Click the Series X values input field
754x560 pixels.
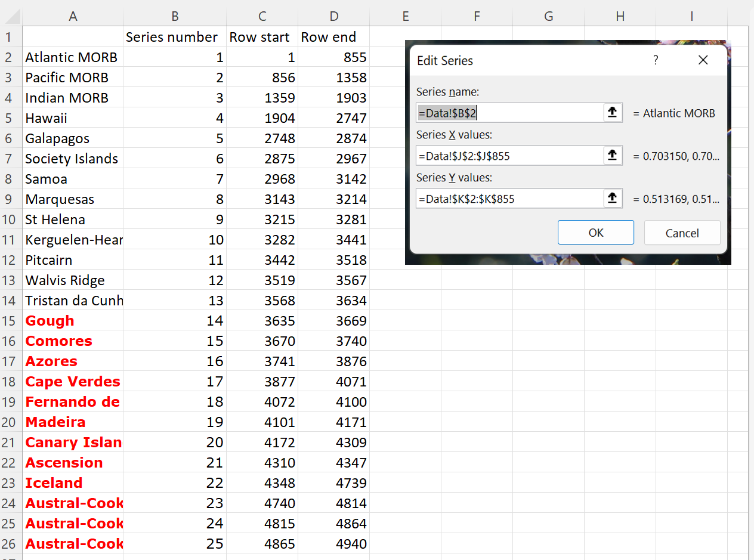click(x=509, y=156)
